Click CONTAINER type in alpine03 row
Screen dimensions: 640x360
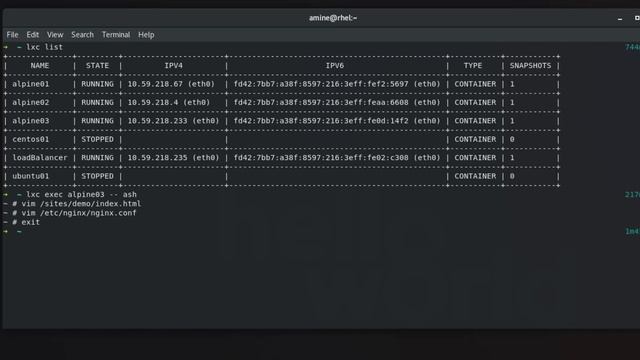(x=475, y=121)
